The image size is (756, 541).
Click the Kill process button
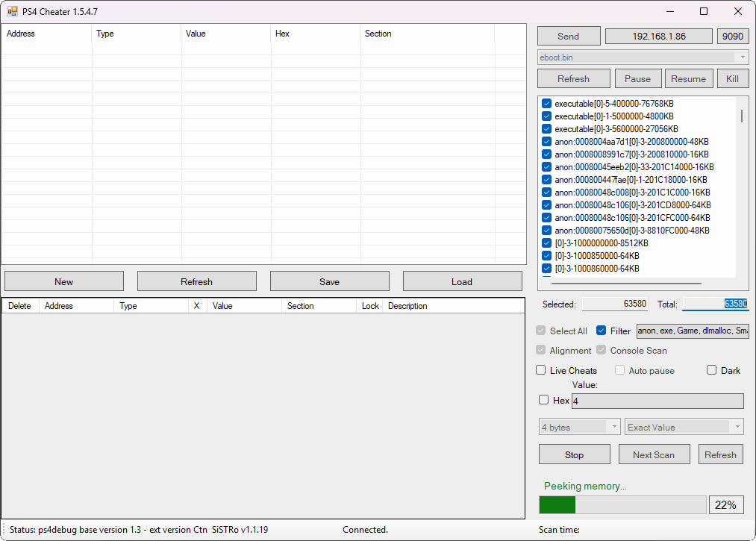[733, 78]
